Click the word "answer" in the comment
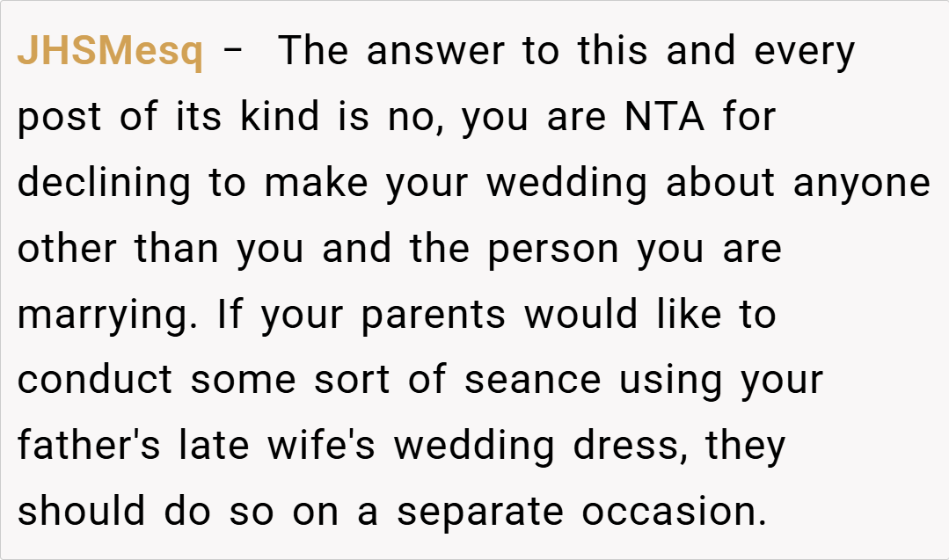Screen dimensions: 949x560 (x=437, y=53)
